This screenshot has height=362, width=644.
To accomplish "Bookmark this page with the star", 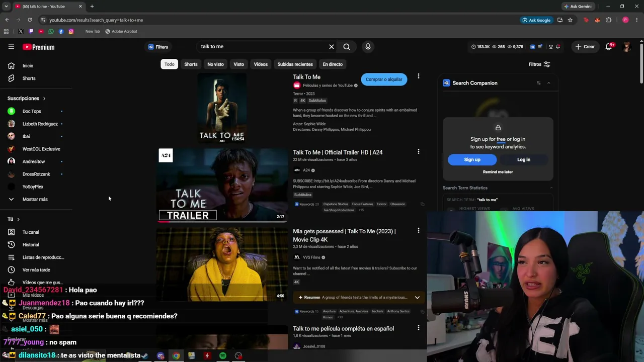I will [570, 20].
